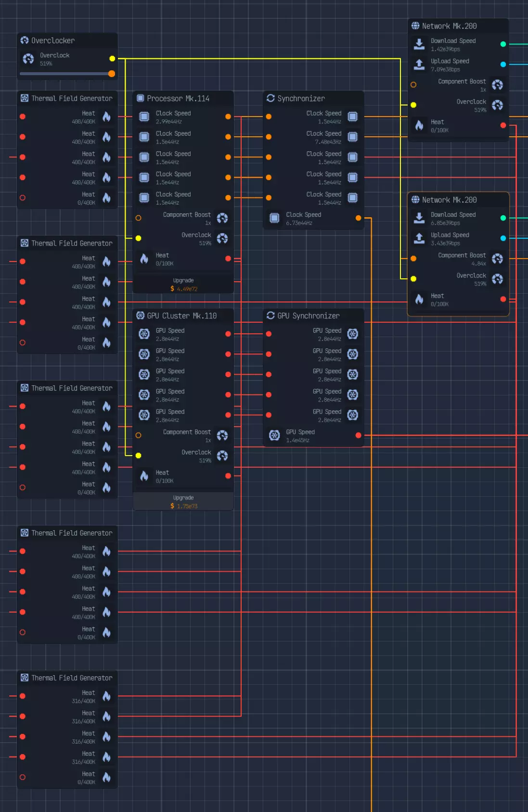Image resolution: width=528 pixels, height=812 pixels.
Task: Click the orange output port of Clock Speed 2.99e44Hz
Action: 228,117
